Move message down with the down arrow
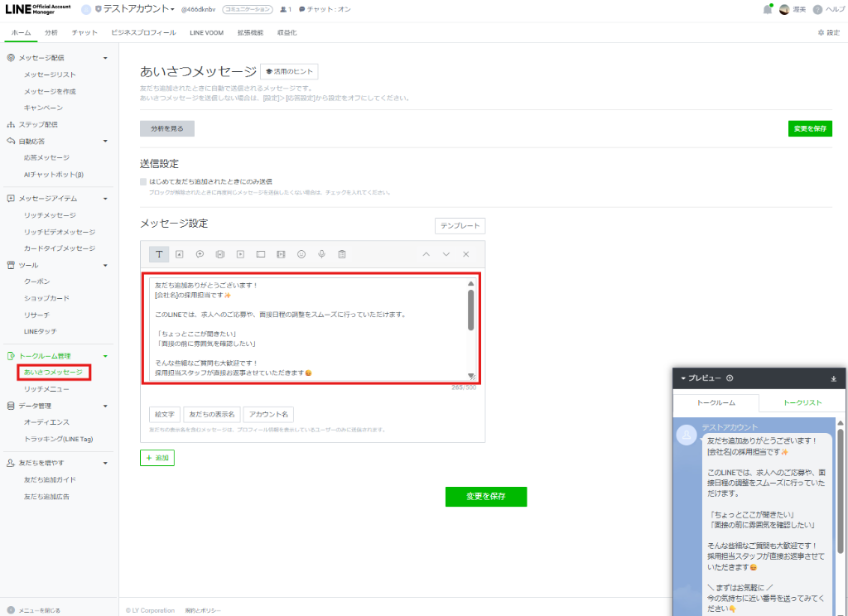848x616 pixels. (x=446, y=254)
